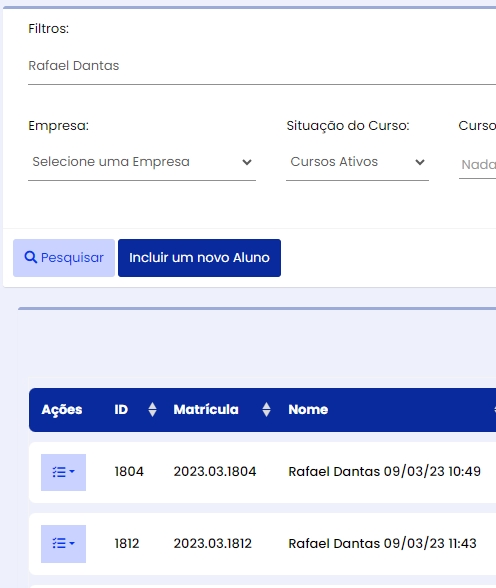Sort by ID column arrows
The width and height of the screenshot is (496, 588).
pos(152,410)
